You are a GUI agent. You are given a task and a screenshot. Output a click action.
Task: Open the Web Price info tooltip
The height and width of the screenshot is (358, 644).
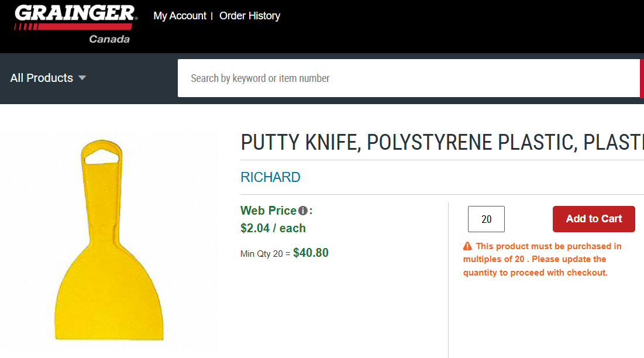pos(303,209)
